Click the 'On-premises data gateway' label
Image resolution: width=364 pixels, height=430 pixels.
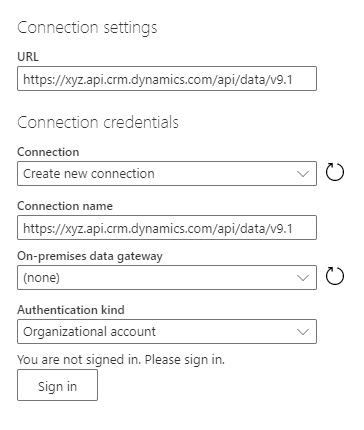tap(90, 256)
